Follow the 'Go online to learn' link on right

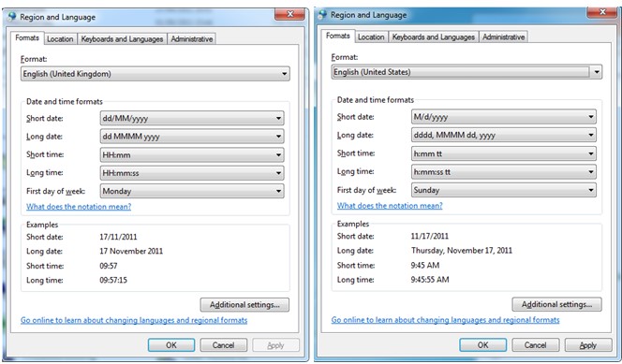[x=445, y=320]
